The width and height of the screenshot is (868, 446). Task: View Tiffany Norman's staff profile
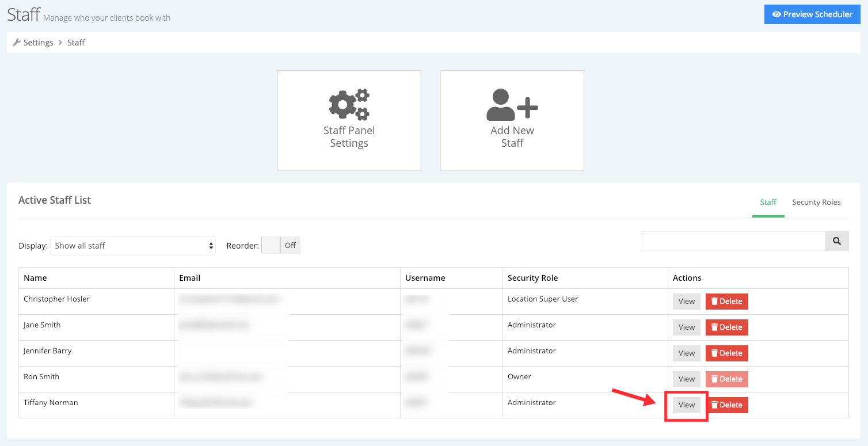[x=687, y=405]
